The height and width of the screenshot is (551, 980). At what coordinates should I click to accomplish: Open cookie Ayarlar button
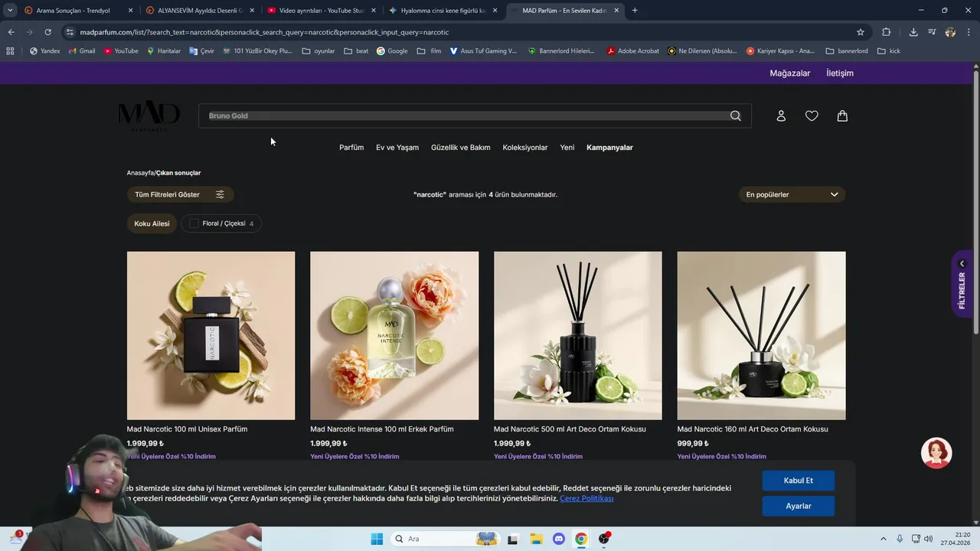point(798,506)
